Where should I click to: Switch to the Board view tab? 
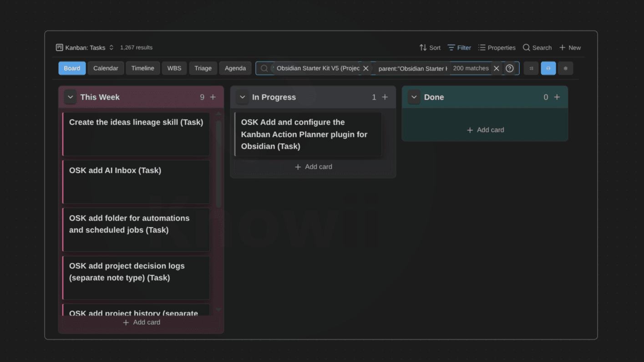(72, 68)
